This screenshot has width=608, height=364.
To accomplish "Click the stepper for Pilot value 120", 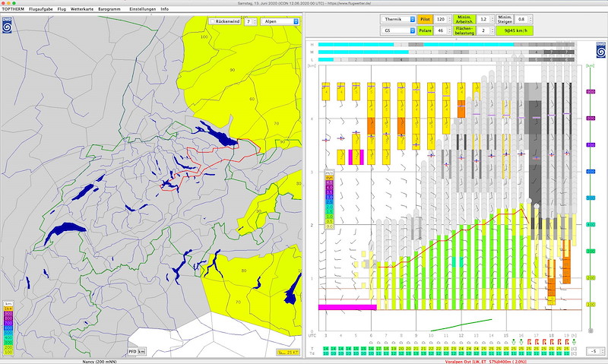I will tap(450, 19).
